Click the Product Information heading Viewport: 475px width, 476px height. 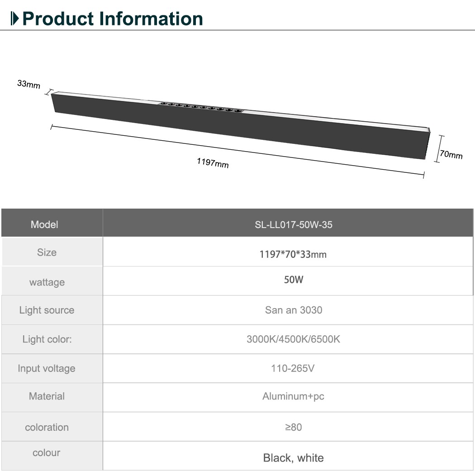[x=113, y=19]
